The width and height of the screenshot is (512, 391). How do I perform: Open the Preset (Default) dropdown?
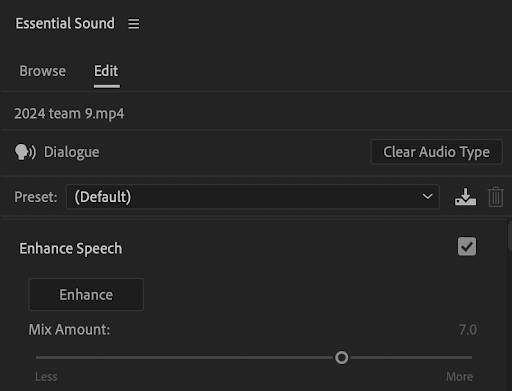point(253,197)
